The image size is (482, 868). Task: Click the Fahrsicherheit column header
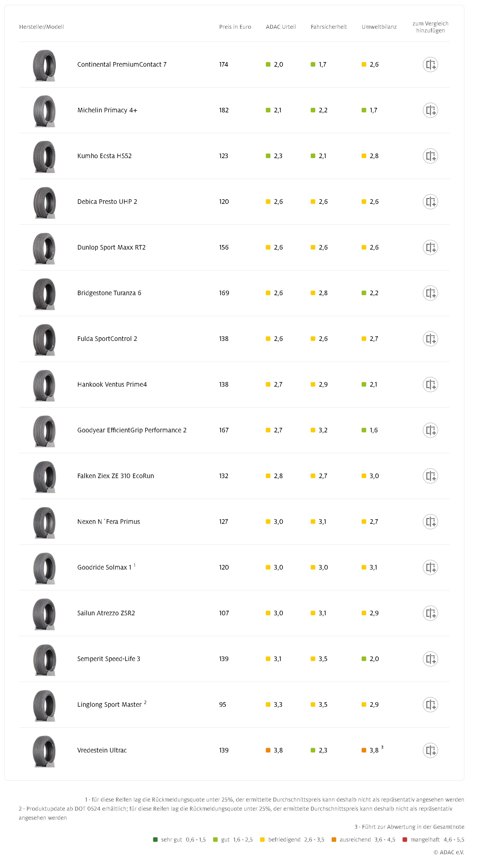pyautogui.click(x=329, y=27)
